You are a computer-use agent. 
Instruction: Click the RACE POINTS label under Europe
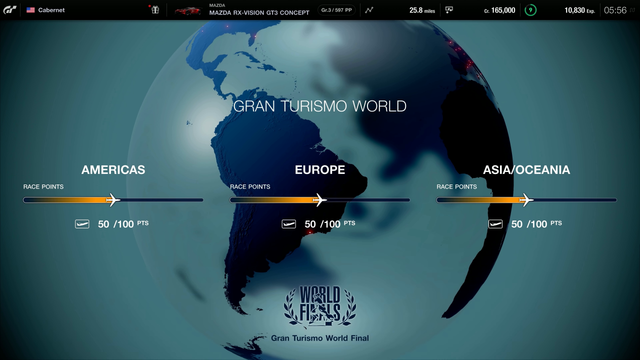(x=250, y=187)
